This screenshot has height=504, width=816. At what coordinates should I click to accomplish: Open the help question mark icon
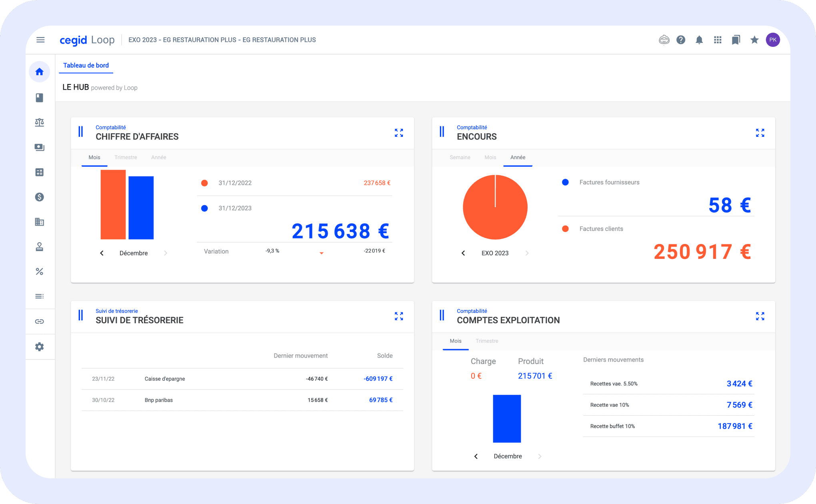(x=681, y=40)
